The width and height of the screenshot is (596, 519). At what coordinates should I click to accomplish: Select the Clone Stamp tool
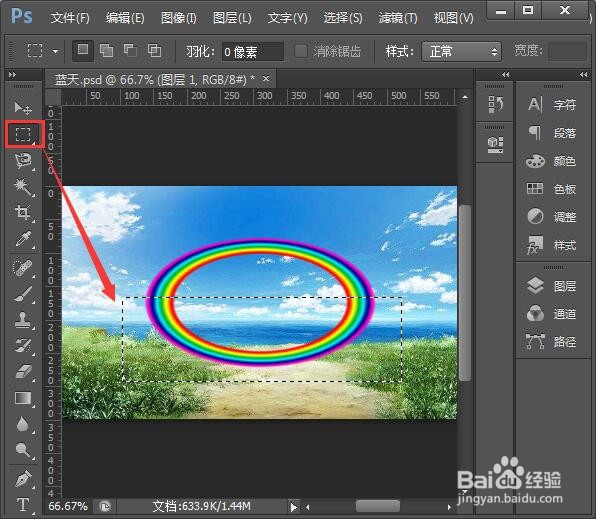(23, 320)
